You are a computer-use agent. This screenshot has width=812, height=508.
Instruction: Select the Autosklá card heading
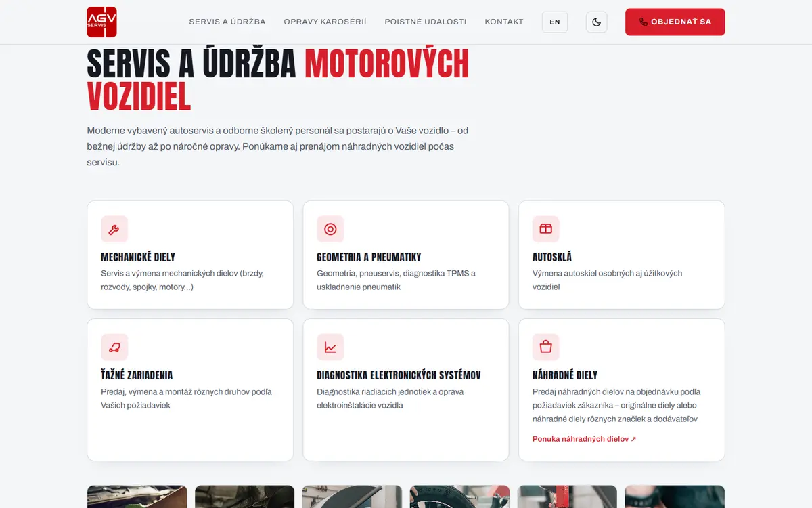click(x=552, y=257)
